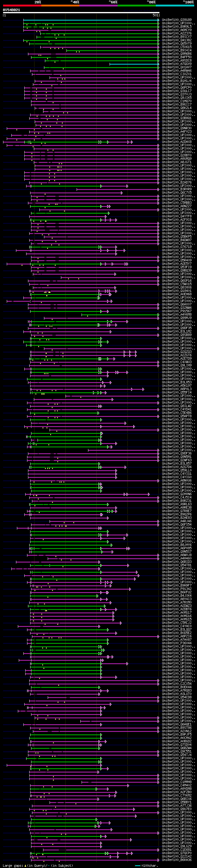
Task: Select subject label UniRef100_B2AD76
Action: pyautogui.click(x=176, y=182)
